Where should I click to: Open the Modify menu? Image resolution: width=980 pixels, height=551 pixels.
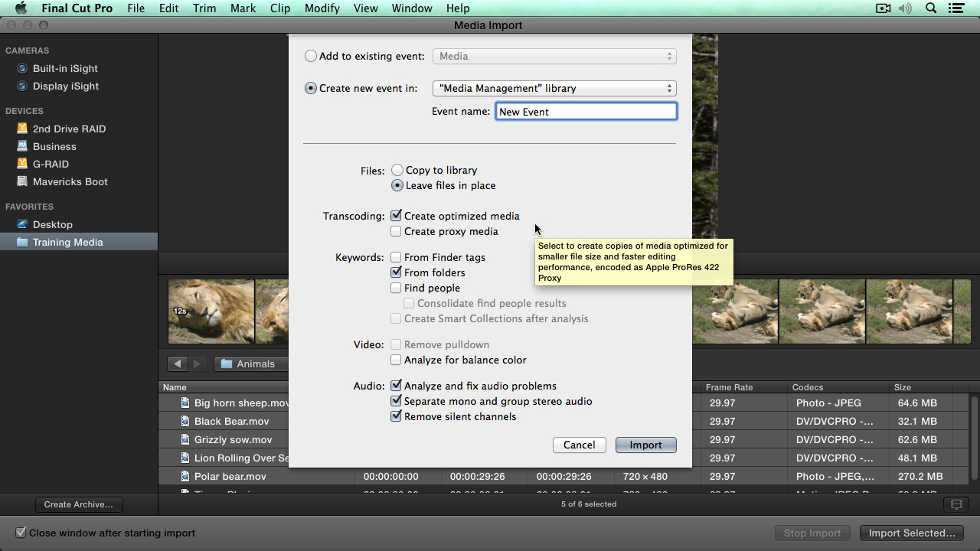pos(322,8)
